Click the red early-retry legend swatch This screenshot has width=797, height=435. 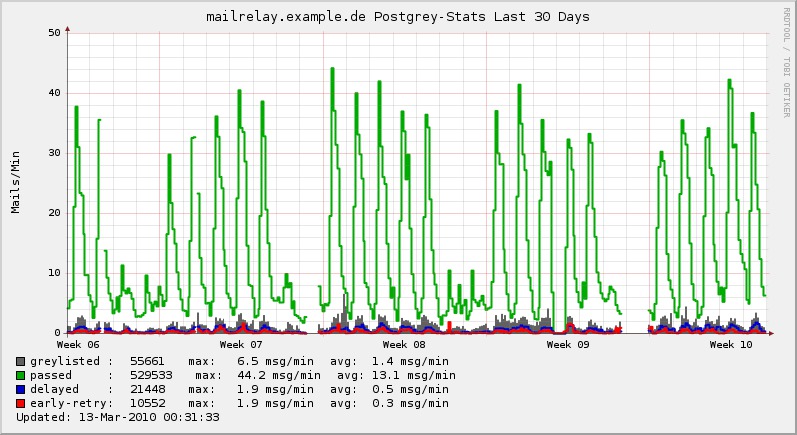coord(20,403)
